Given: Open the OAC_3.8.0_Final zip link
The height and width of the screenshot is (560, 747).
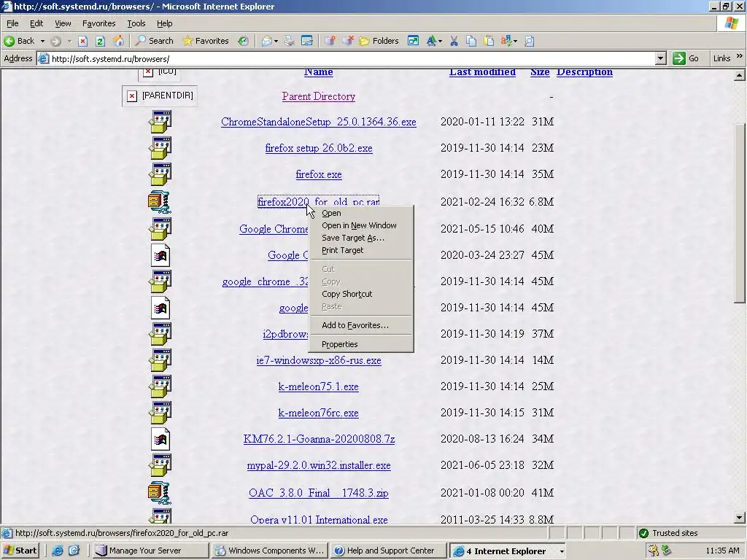Looking at the screenshot, I should click(319, 493).
